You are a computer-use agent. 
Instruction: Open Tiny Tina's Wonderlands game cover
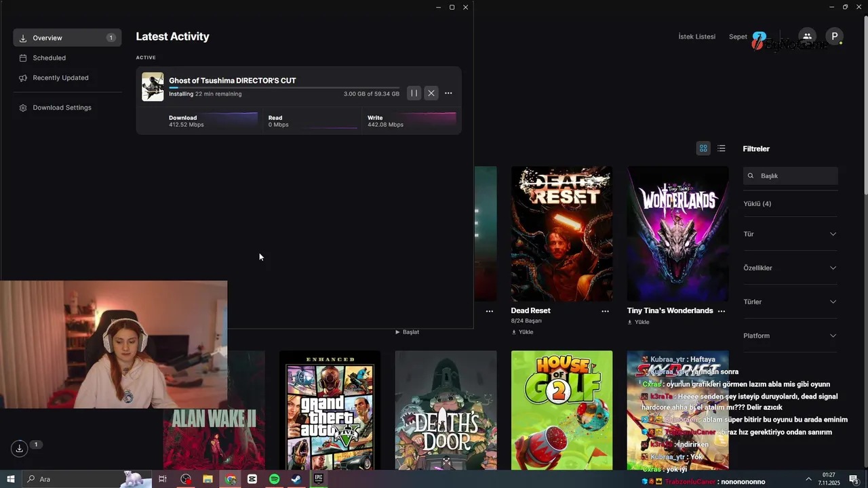pos(677,234)
